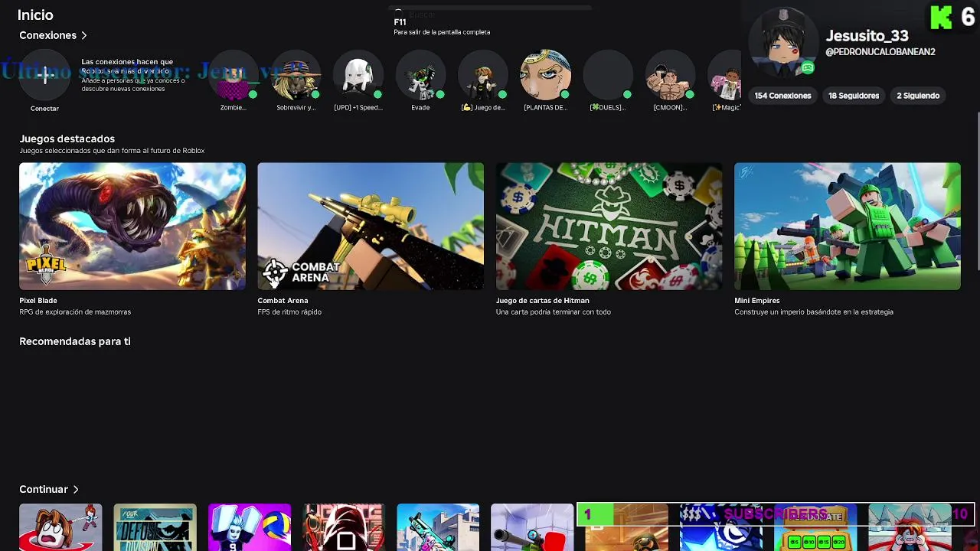
Task: Click the Jesusito_33 profile avatar
Action: [782, 43]
